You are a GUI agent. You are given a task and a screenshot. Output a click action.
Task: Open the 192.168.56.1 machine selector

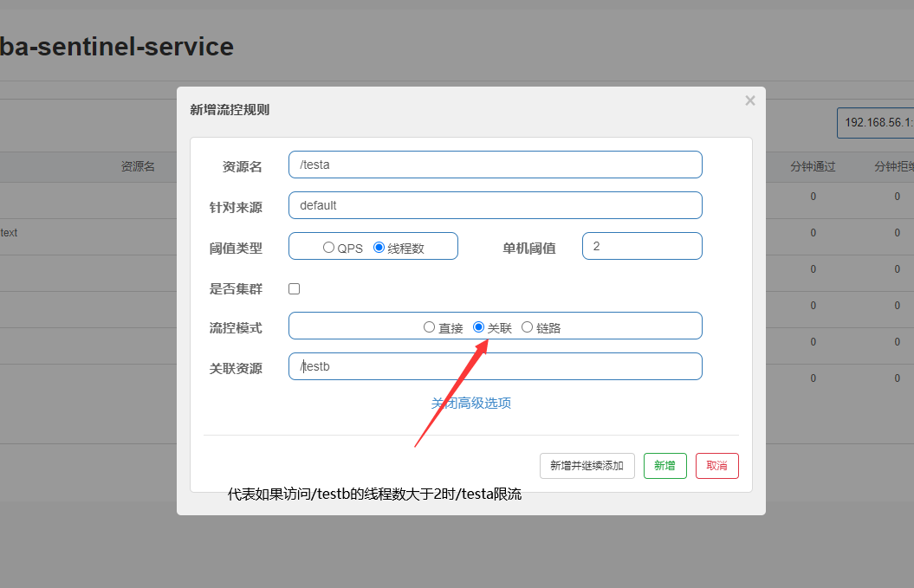pyautogui.click(x=875, y=123)
